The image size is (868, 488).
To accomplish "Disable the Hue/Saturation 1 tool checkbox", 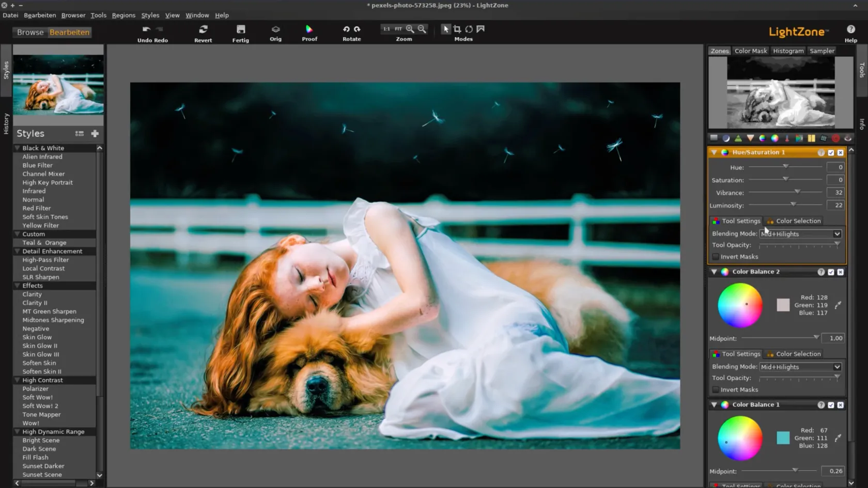I will [831, 153].
